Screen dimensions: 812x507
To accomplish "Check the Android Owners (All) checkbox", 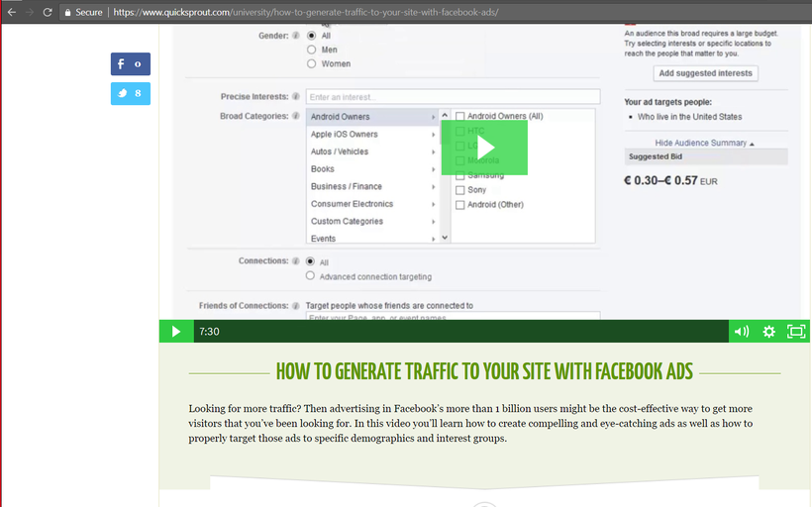I will [x=459, y=117].
